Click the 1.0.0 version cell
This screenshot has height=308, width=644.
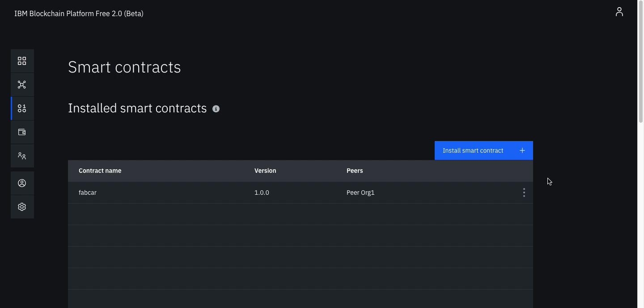[x=262, y=192]
